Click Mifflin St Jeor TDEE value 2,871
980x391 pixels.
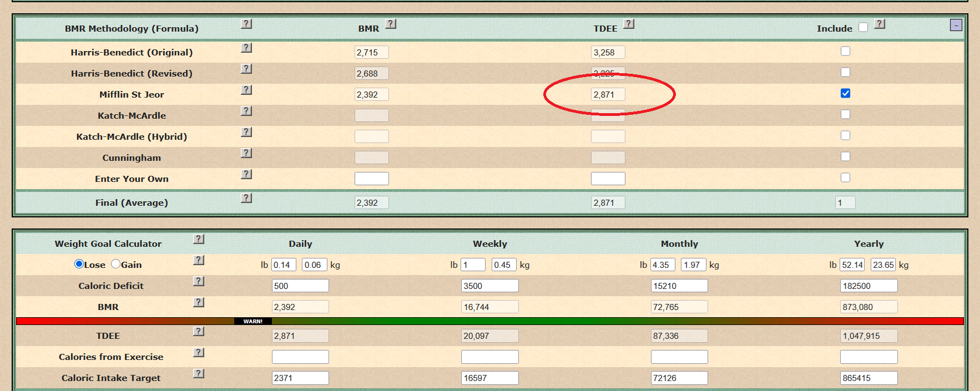point(608,94)
